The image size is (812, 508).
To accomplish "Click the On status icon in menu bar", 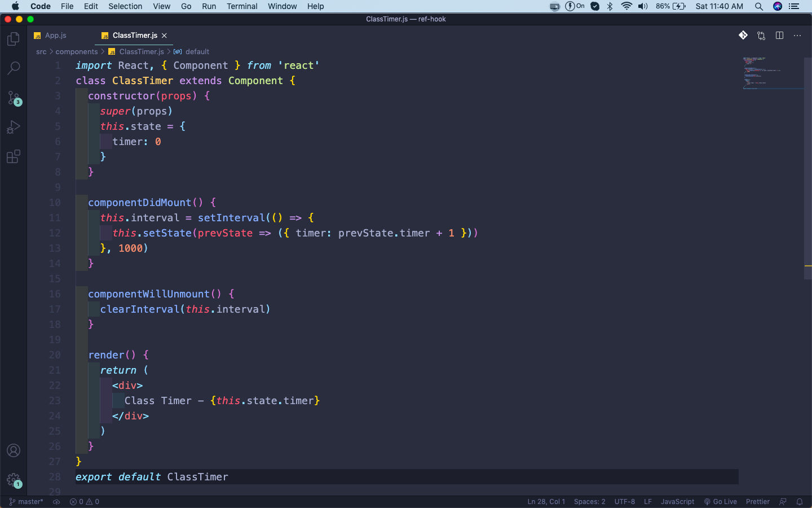I will click(575, 6).
